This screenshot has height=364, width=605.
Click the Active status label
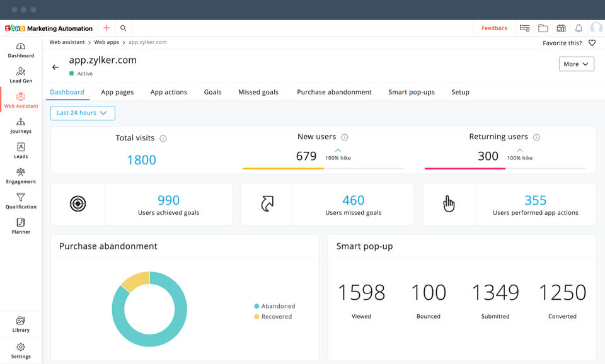pos(85,74)
